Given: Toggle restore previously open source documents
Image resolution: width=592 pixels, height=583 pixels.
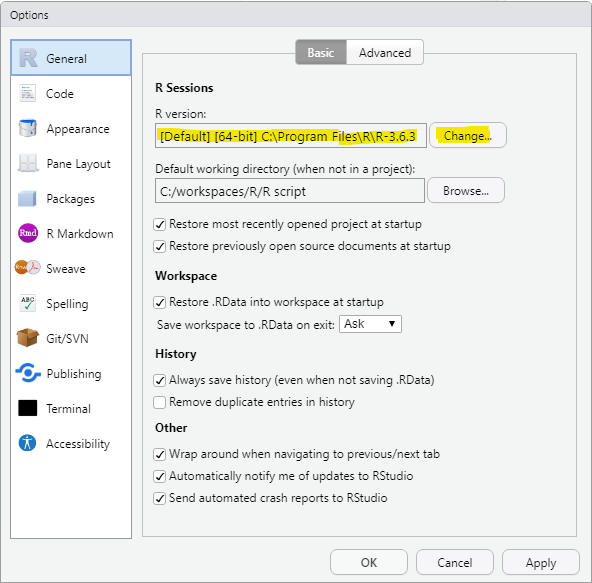Looking at the screenshot, I should (x=160, y=247).
